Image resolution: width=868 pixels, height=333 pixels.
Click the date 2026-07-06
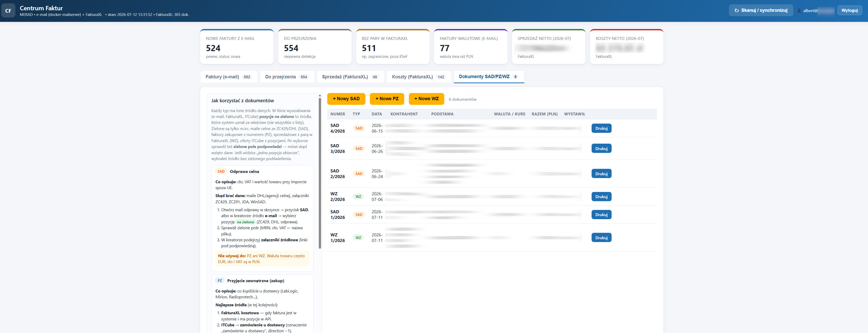click(x=377, y=197)
